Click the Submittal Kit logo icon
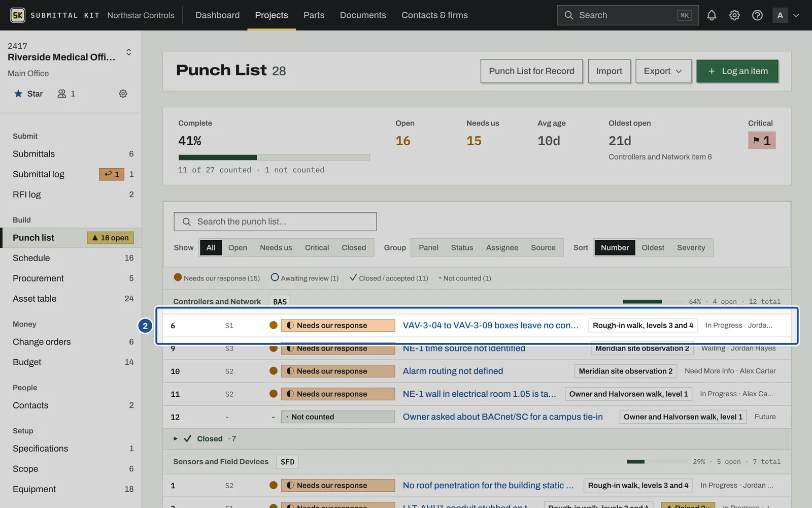Viewport: 812px width, 508px height. point(18,15)
